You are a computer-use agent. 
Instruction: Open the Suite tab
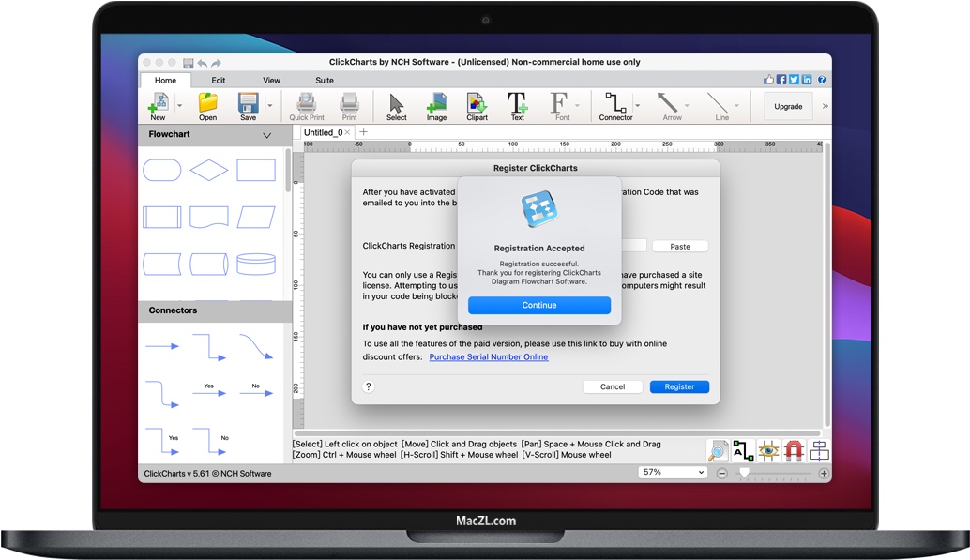[x=325, y=81]
